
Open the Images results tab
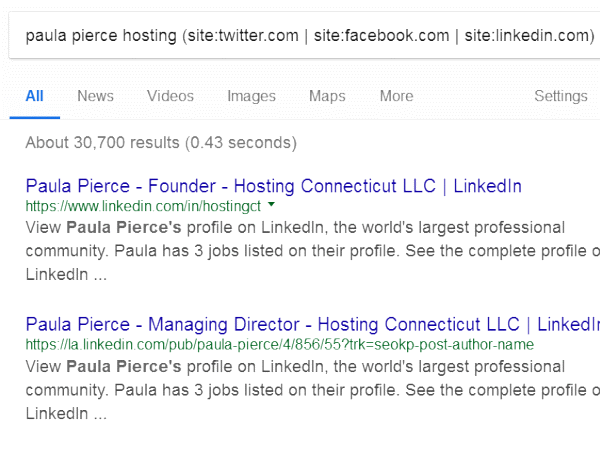251,96
